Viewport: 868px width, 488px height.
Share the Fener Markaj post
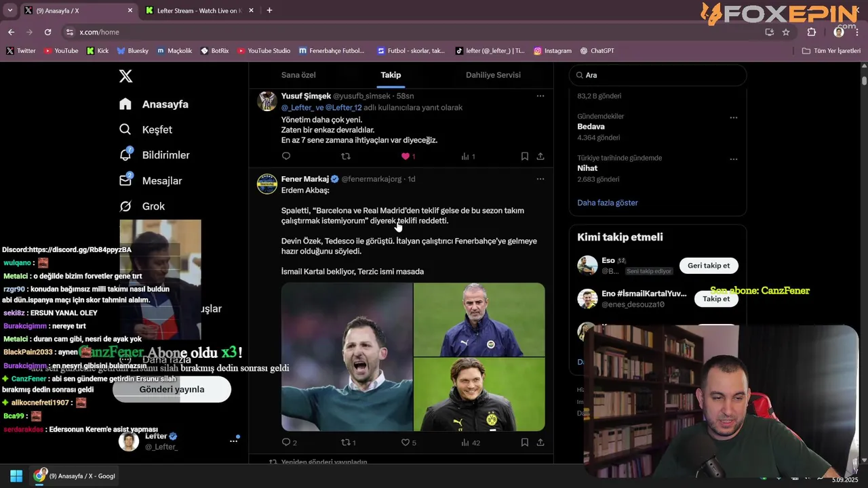tap(540, 443)
